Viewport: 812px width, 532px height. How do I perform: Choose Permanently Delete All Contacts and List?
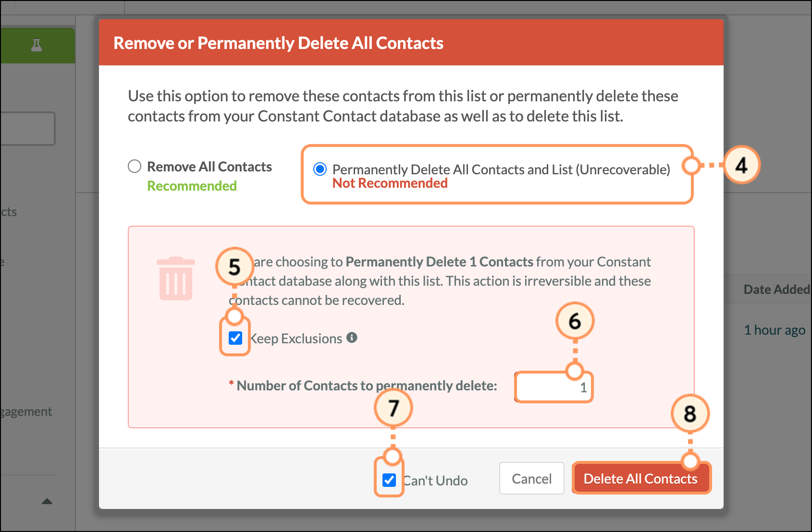coord(320,169)
